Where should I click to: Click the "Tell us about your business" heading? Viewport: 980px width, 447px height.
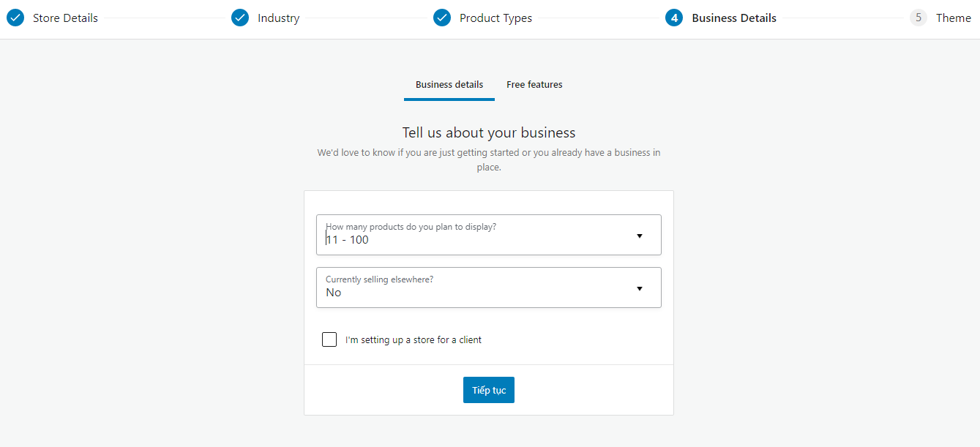(489, 133)
